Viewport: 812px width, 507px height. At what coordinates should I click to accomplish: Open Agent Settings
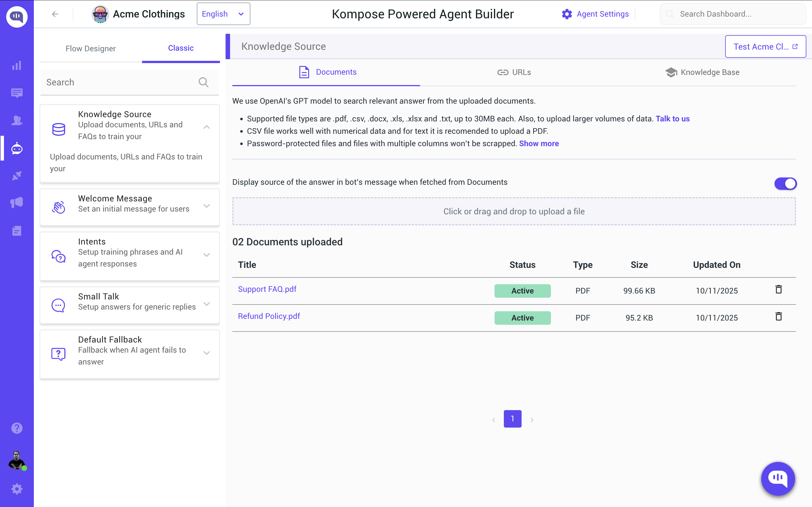click(595, 14)
